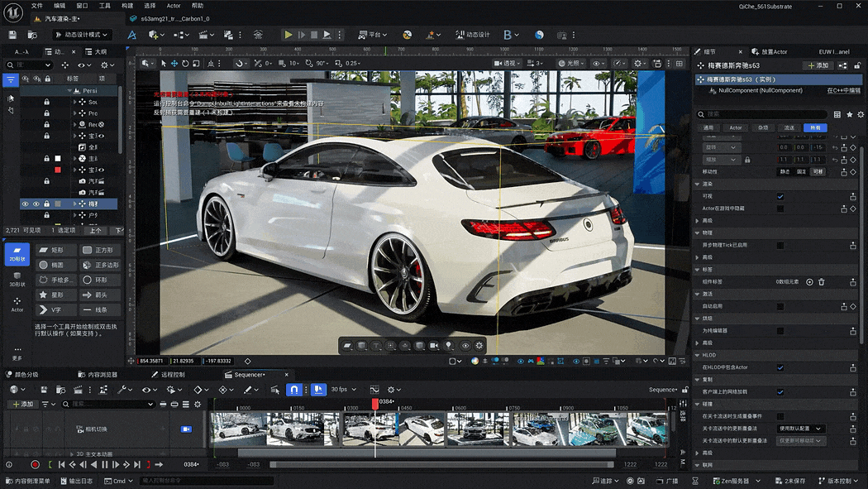Toggle the eye visibility of the selected 梅赛 outliner row
868x489 pixels.
tap(25, 204)
